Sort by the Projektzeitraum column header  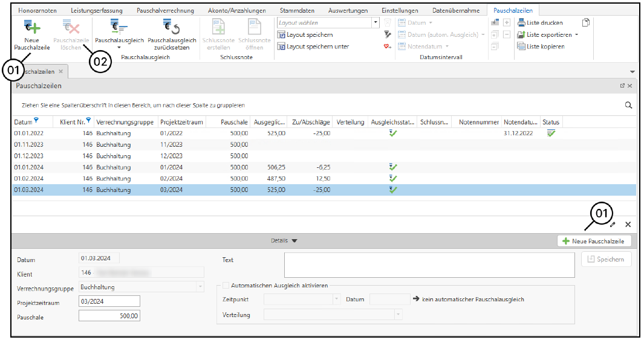point(180,122)
